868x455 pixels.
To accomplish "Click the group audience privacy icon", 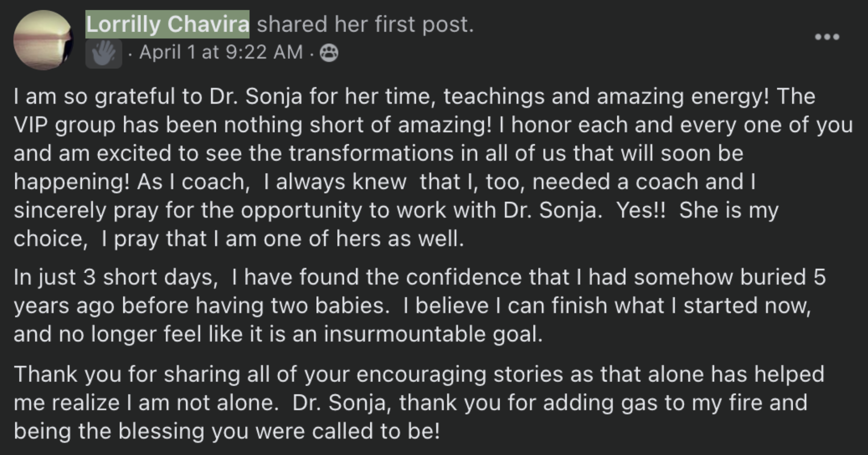I will [x=329, y=53].
